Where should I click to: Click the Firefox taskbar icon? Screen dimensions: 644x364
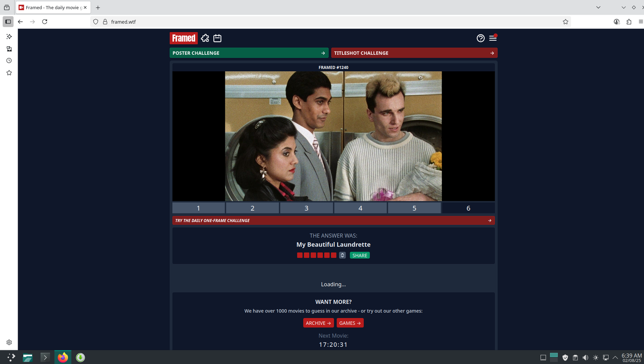pos(63,357)
